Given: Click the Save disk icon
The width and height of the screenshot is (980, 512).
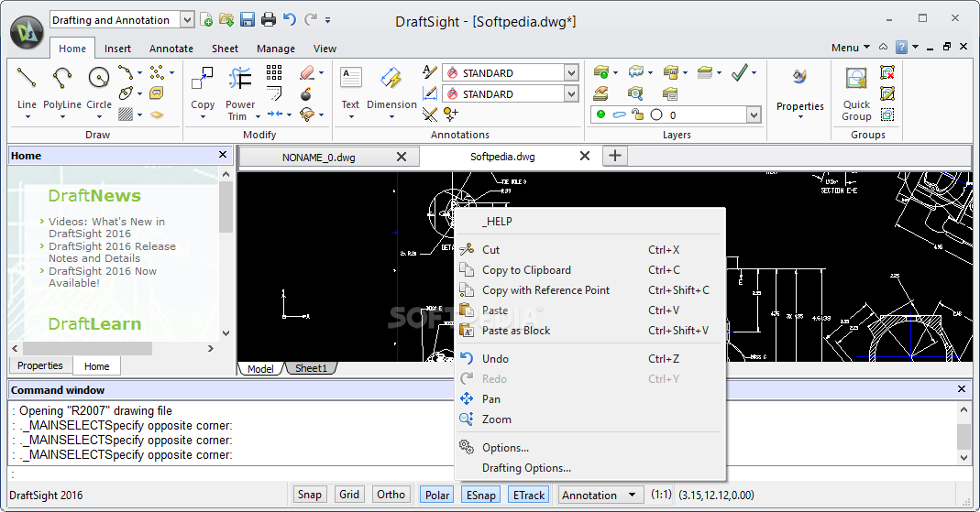Looking at the screenshot, I should pos(248,20).
